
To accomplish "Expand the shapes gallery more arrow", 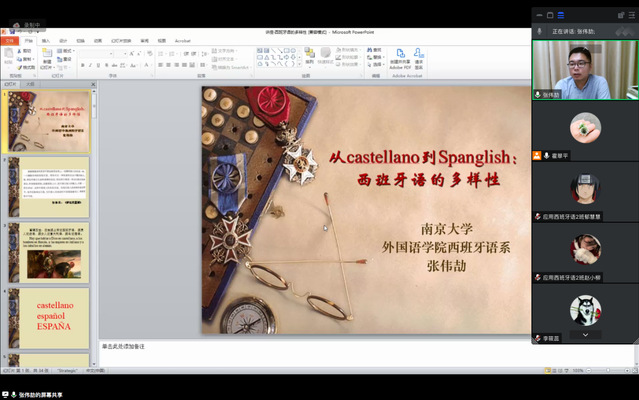I will click(x=300, y=64).
